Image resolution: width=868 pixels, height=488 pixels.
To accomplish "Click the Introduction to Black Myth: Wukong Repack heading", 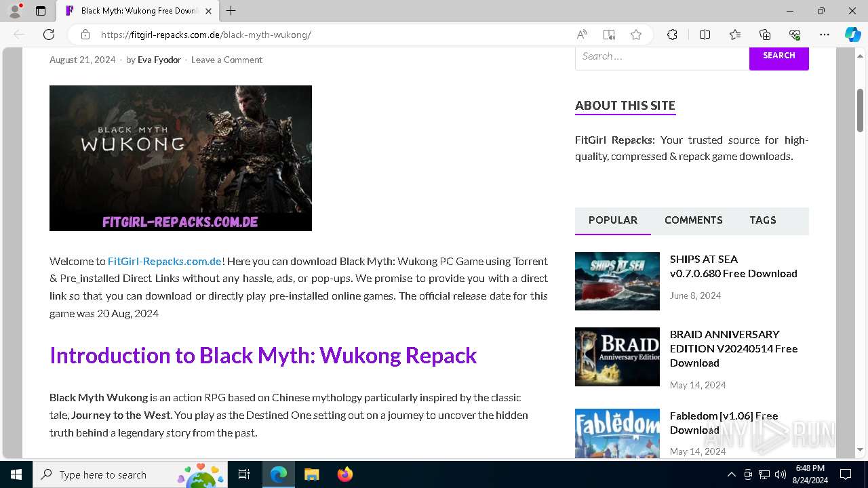I will 263,355.
